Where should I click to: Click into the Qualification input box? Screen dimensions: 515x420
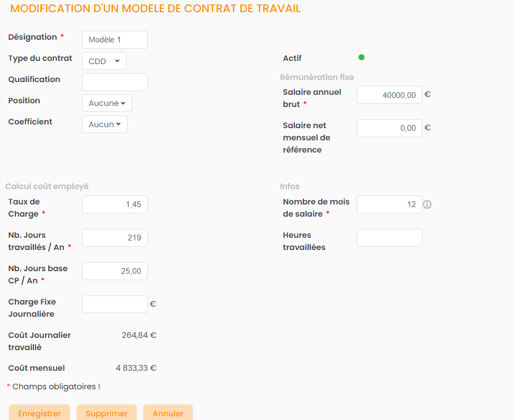point(115,82)
